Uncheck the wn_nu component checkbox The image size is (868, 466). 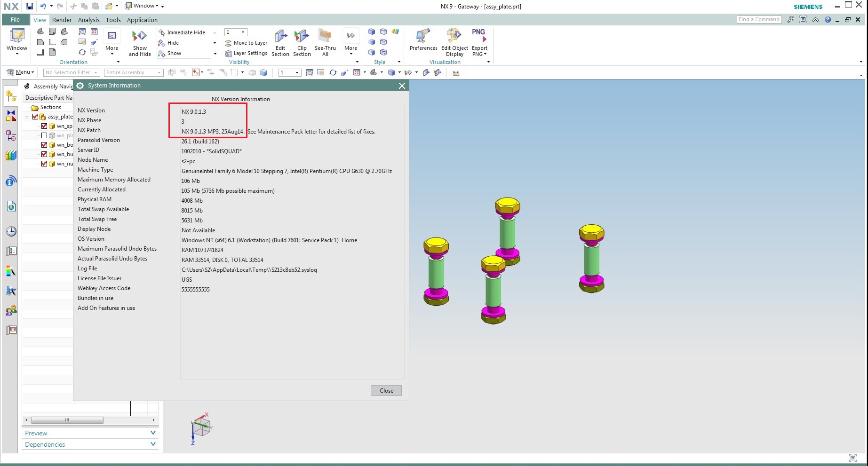(x=44, y=164)
